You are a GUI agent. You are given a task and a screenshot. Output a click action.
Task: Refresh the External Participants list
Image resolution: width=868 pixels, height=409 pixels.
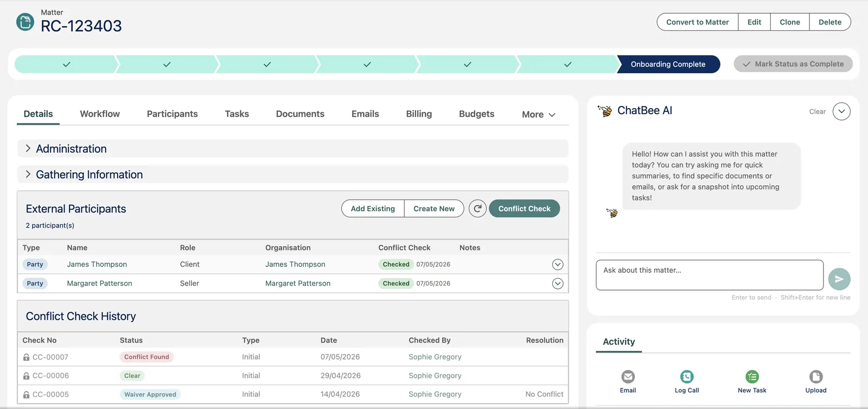point(477,209)
